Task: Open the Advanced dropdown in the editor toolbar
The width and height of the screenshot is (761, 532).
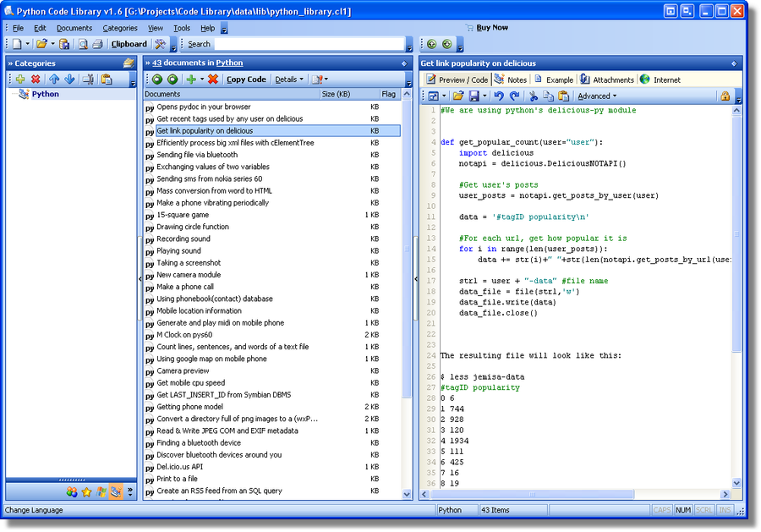Action: pyautogui.click(x=595, y=96)
